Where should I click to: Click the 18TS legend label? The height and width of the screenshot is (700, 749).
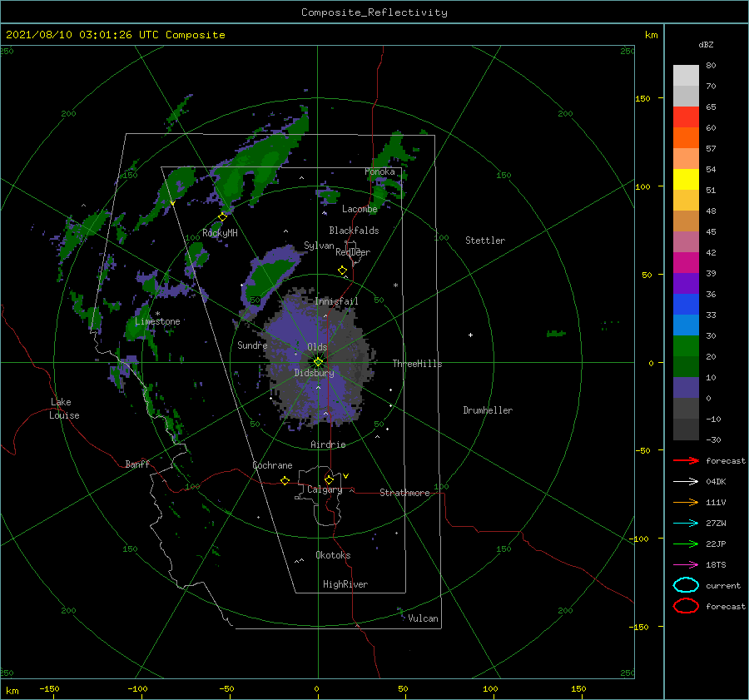tap(716, 565)
